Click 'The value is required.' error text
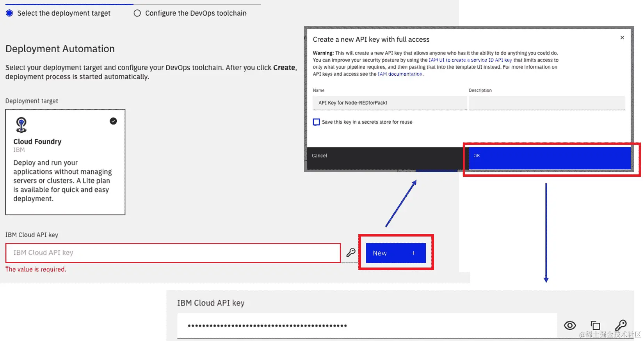644x341 pixels. (36, 269)
